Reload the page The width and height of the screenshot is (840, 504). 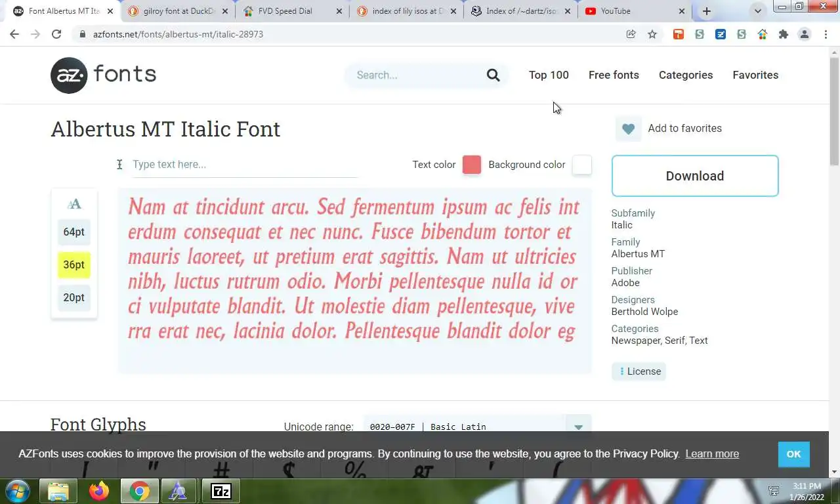[x=56, y=34]
